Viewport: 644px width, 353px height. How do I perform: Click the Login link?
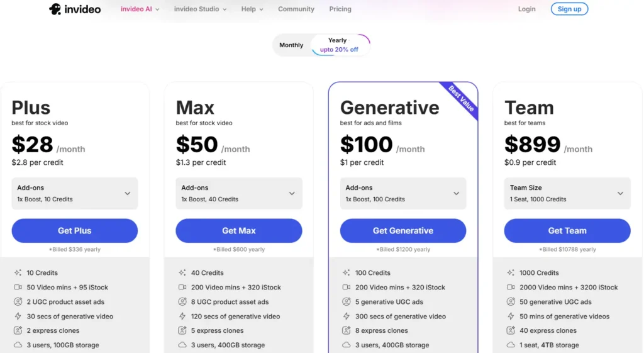click(526, 9)
